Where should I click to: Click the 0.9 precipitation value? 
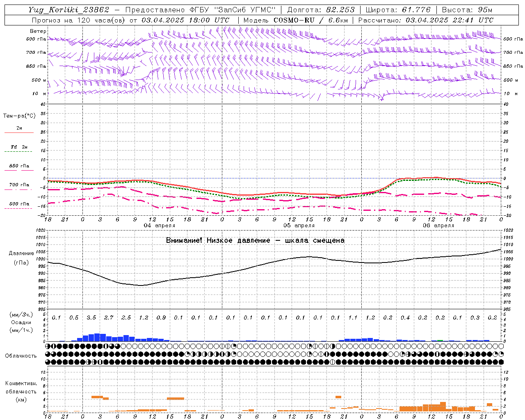click(161, 318)
